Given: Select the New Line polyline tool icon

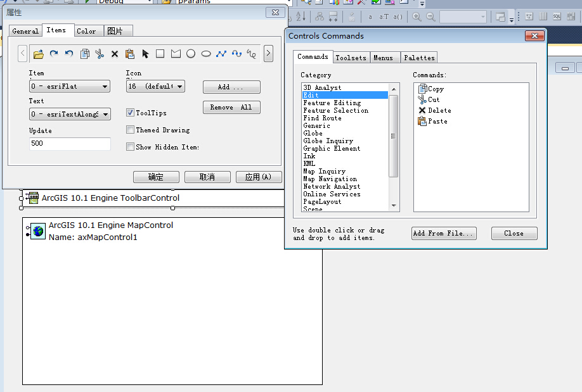Looking at the screenshot, I should click(221, 54).
